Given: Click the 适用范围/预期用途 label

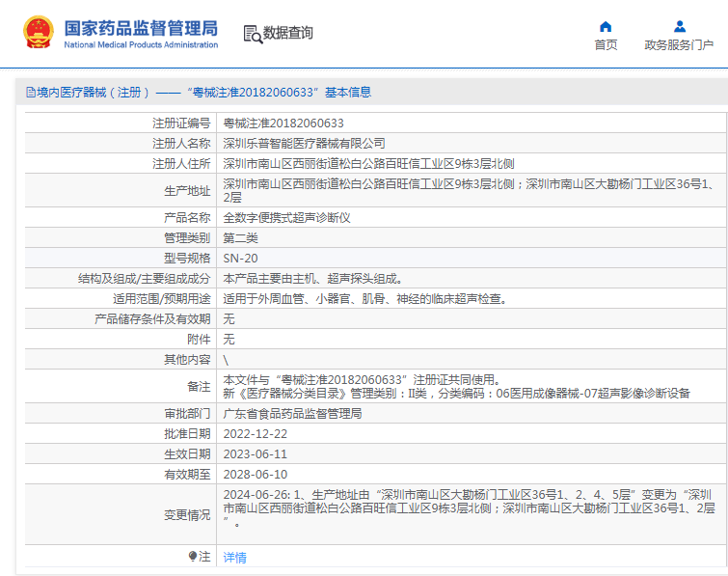Looking at the screenshot, I should pyautogui.click(x=162, y=299).
